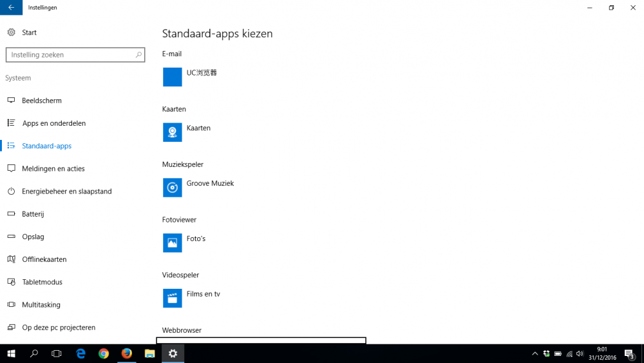The height and width of the screenshot is (363, 644).
Task: Show hidden tray icons chevron
Action: (535, 353)
